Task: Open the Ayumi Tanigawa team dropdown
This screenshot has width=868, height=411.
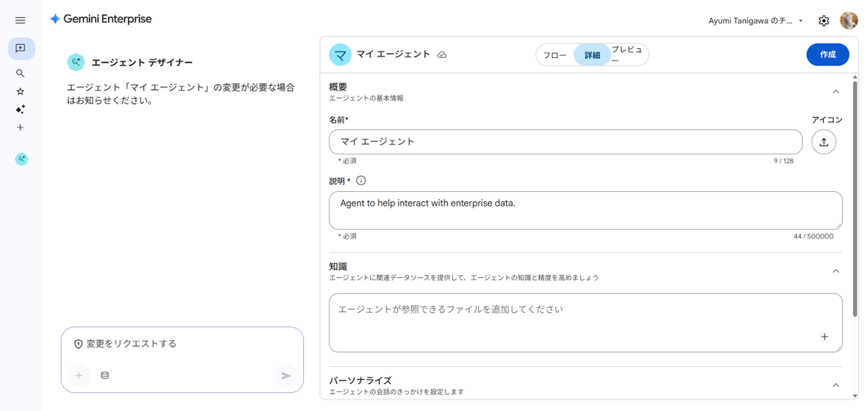Action: pos(755,21)
